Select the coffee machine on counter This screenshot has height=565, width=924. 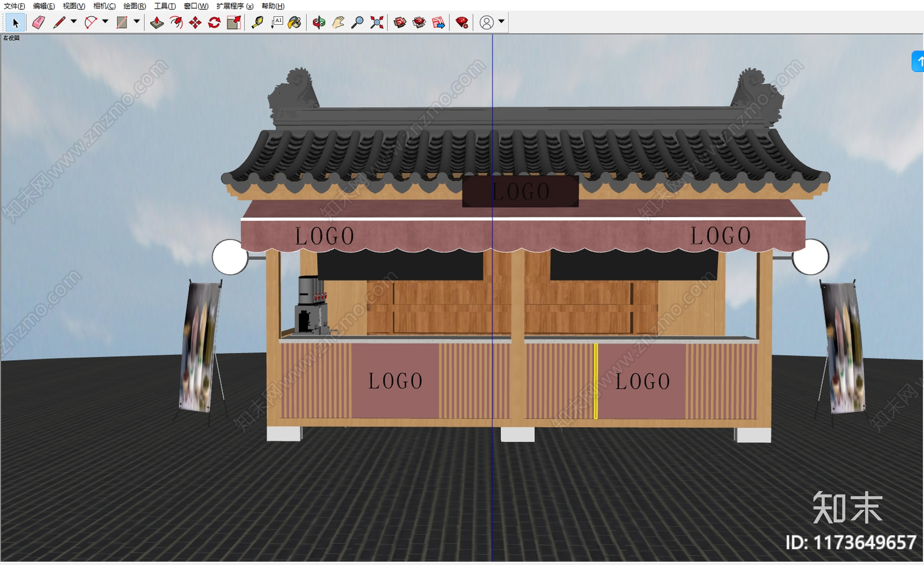311,305
